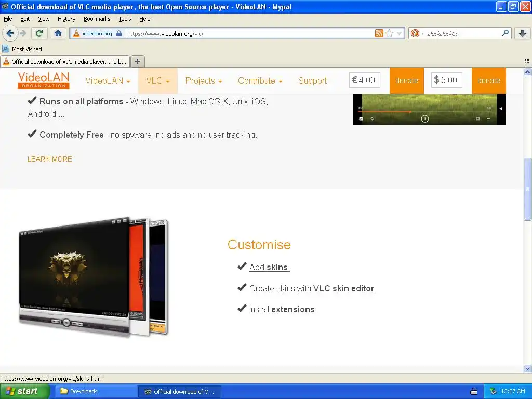
Task: Expand the Projects navigation dropdown
Action: 204,81
